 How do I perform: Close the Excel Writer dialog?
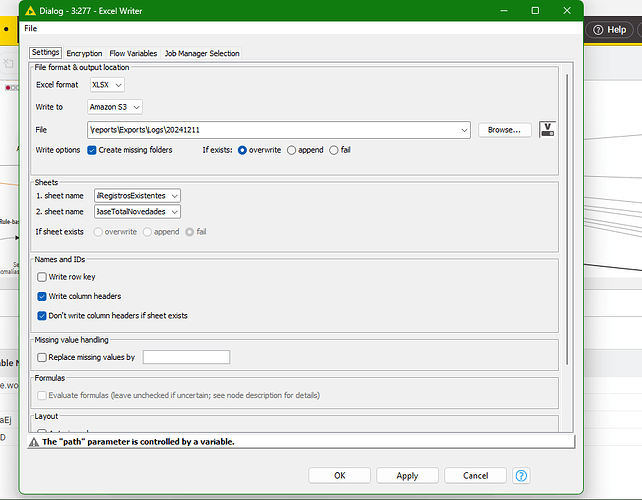567,11
